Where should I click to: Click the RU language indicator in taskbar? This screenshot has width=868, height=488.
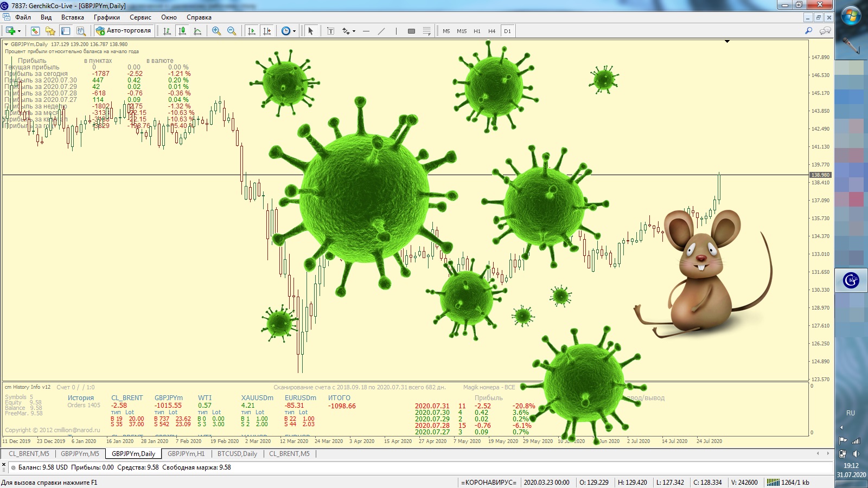pos(850,413)
